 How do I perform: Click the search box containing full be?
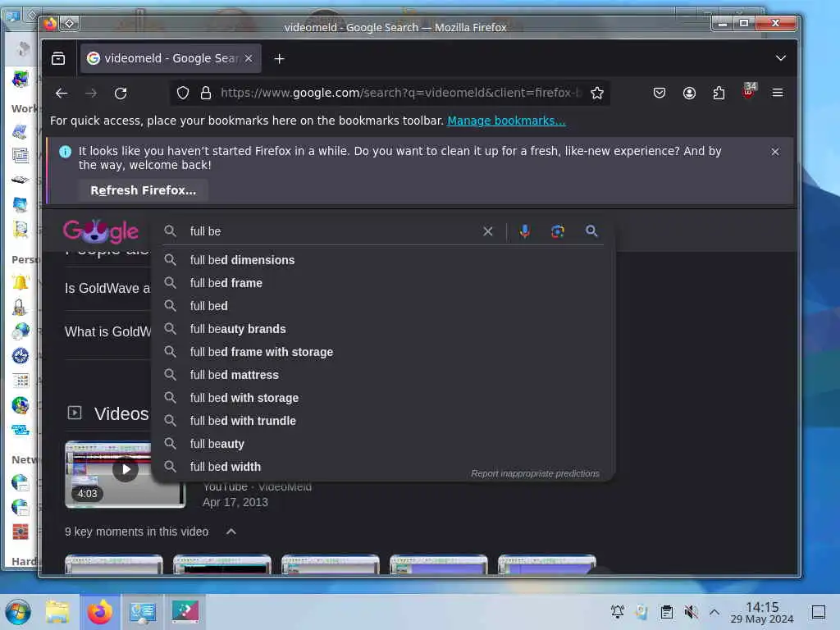click(x=332, y=231)
